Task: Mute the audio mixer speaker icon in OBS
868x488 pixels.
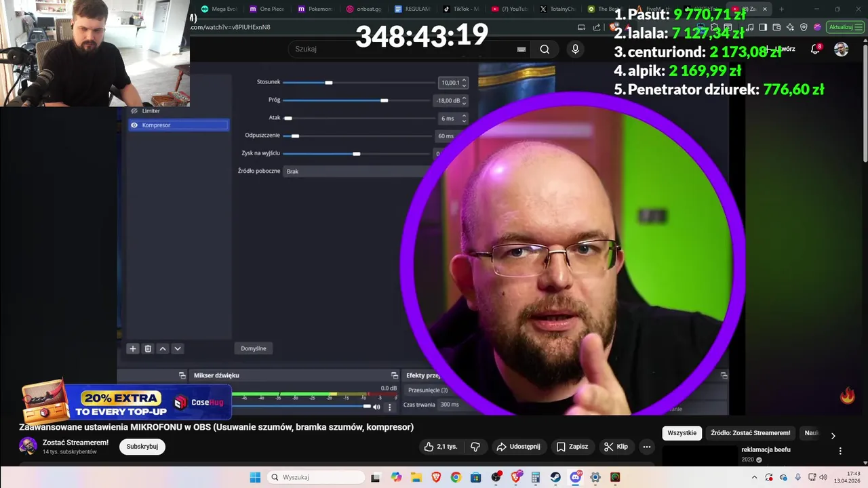Action: (x=376, y=407)
